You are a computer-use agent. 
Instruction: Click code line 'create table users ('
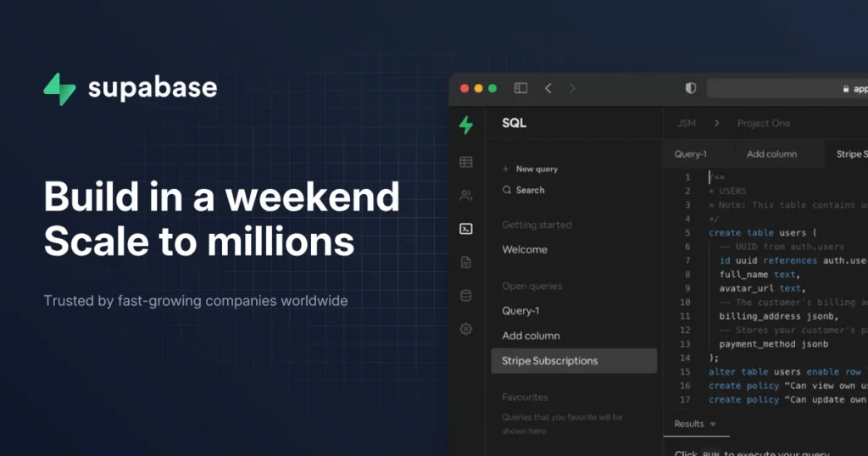762,233
